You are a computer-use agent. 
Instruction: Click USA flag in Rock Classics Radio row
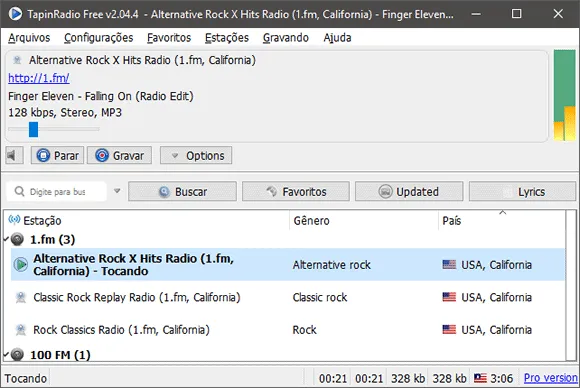pos(449,329)
